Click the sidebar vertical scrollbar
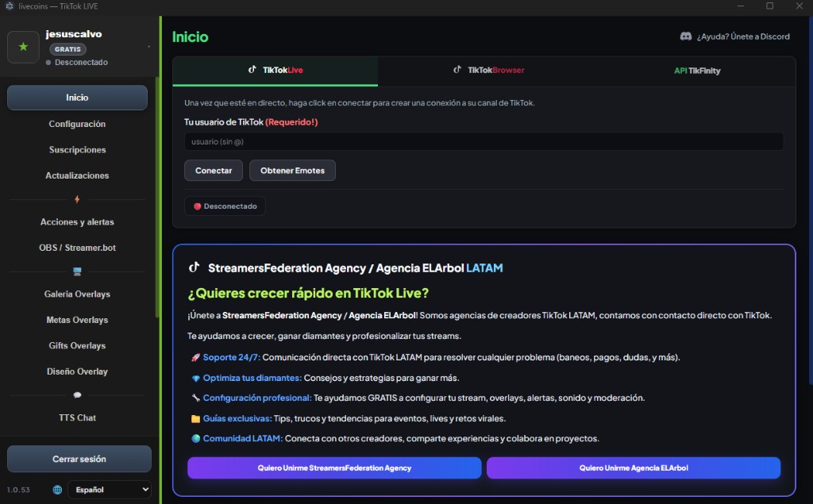 pyautogui.click(x=157, y=197)
